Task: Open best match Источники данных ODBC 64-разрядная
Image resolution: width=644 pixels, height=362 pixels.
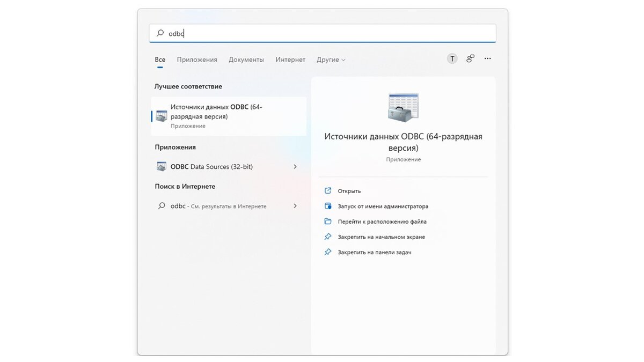Action: tap(229, 116)
